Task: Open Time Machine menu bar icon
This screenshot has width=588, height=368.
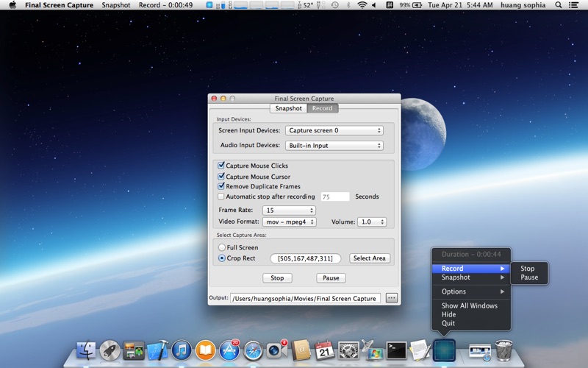Action: (335, 5)
